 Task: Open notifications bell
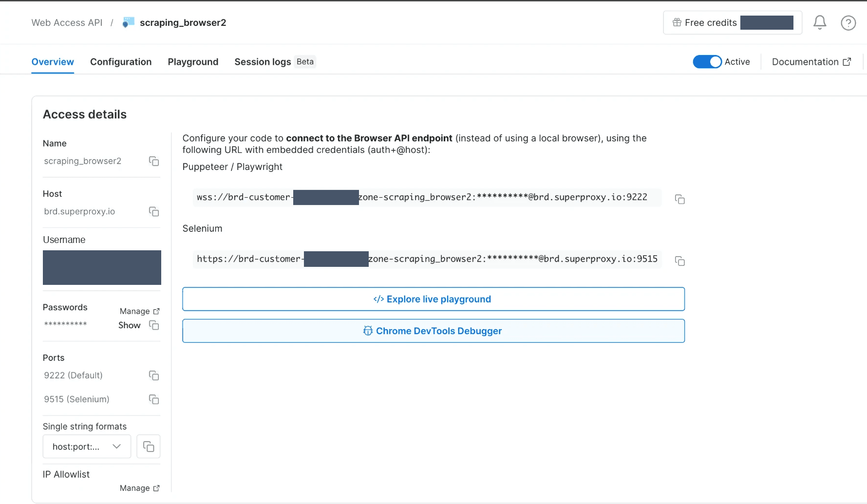click(820, 22)
